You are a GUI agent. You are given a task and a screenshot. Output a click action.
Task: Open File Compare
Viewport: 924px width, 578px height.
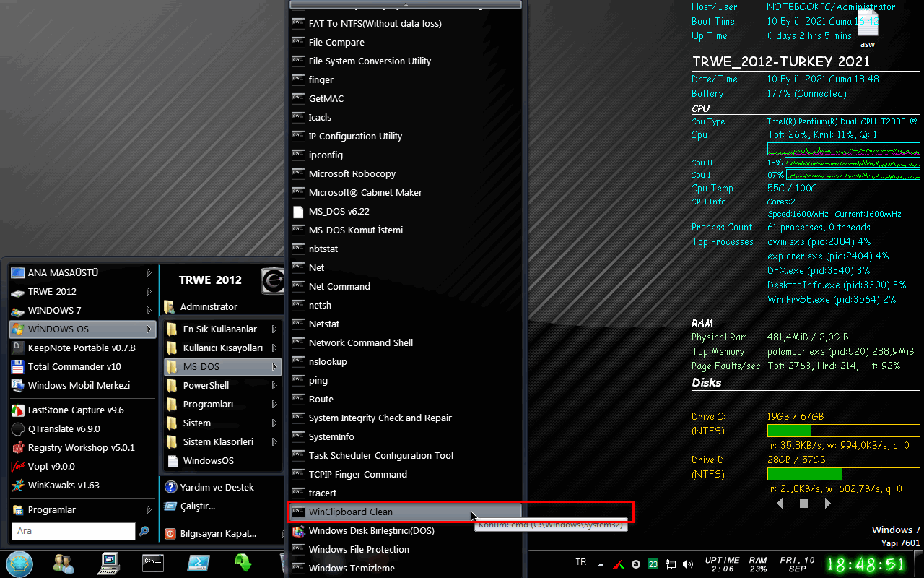[x=405, y=42]
